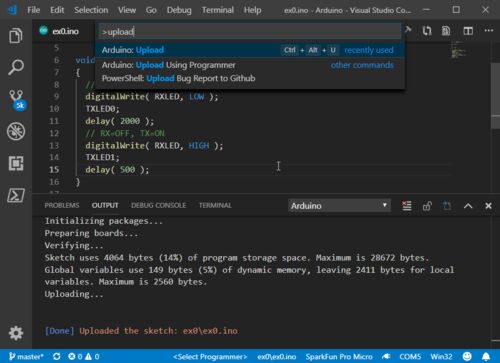This screenshot has width=500, height=363.
Task: Click the master branch in status bar
Action: pos(26,357)
